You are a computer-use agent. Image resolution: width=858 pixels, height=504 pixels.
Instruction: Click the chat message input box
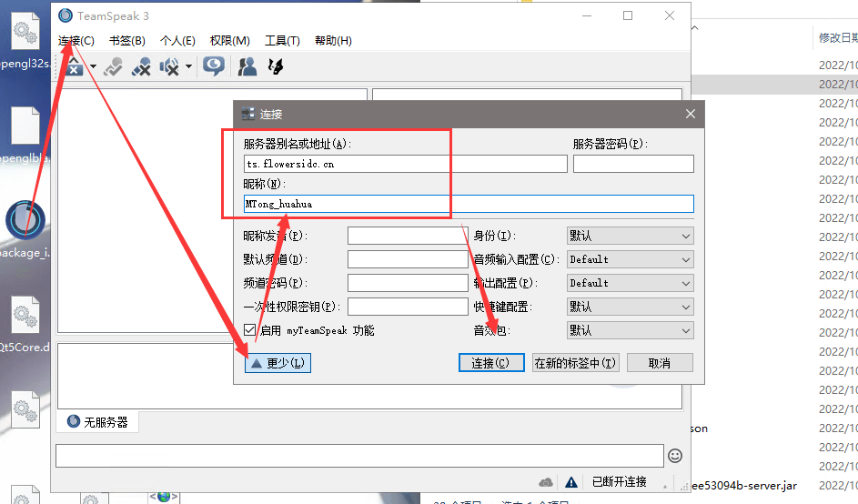359,455
